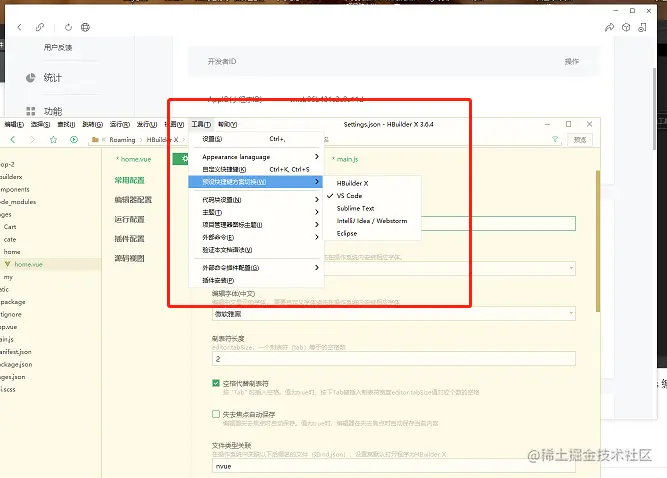Click the globe icon in background window
This screenshot has height=478, width=667.
[x=86, y=27]
